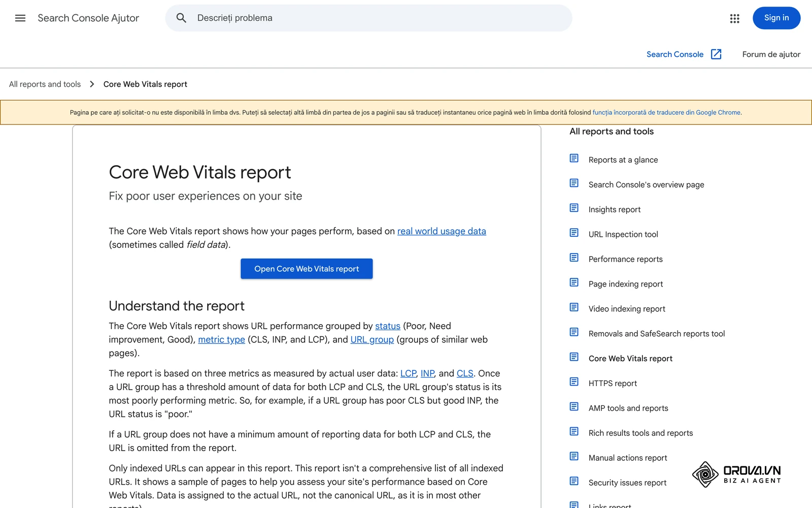Open Insights report in sidebar
The height and width of the screenshot is (508, 812).
615,210
